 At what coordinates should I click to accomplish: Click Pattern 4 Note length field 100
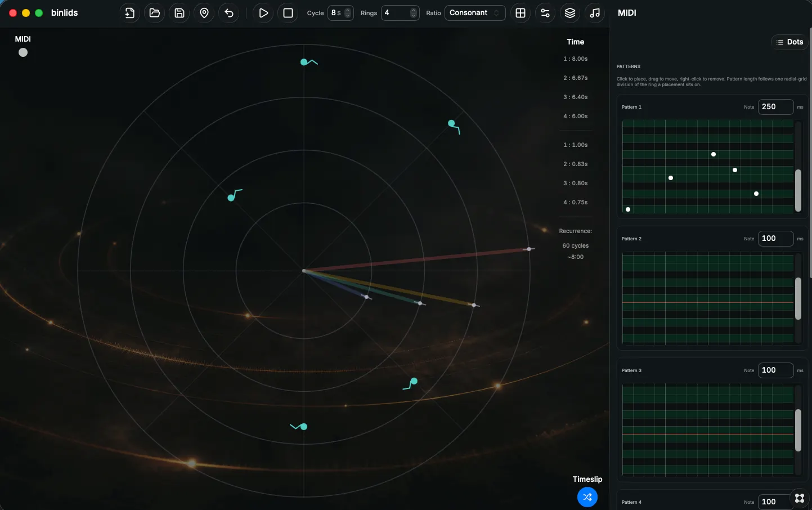coord(776,502)
